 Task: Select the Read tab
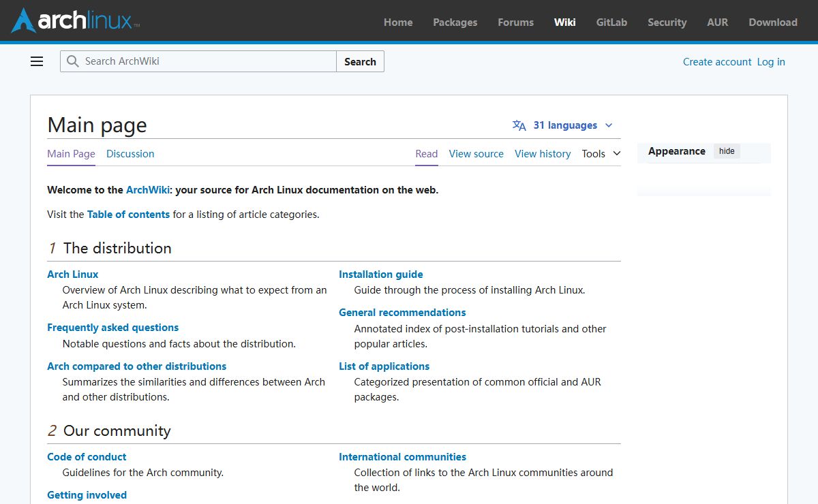[x=427, y=154]
